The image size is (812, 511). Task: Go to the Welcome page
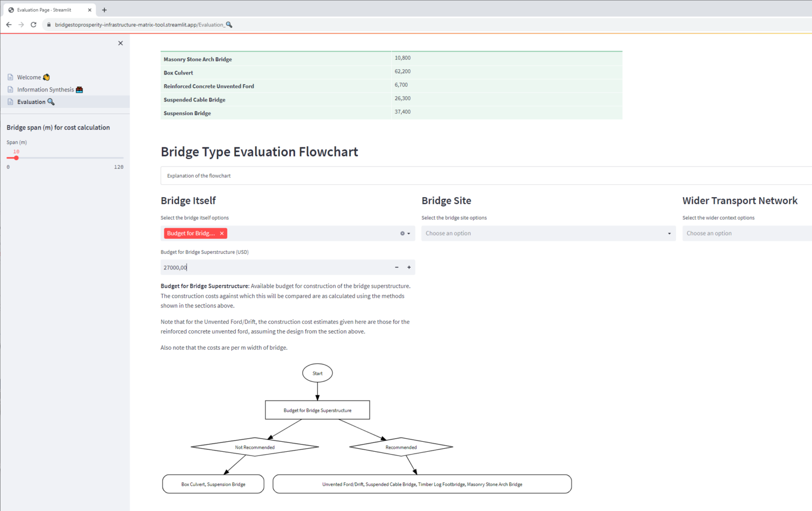29,77
